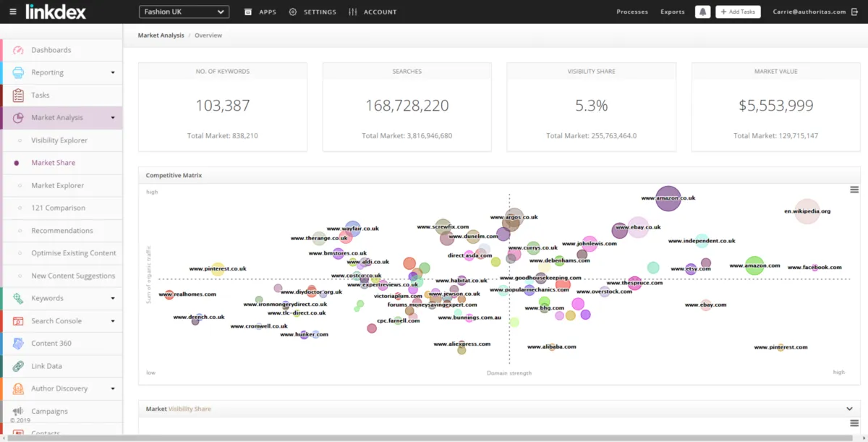Open the Exports link in the header
The height and width of the screenshot is (442, 868).
coord(673,12)
